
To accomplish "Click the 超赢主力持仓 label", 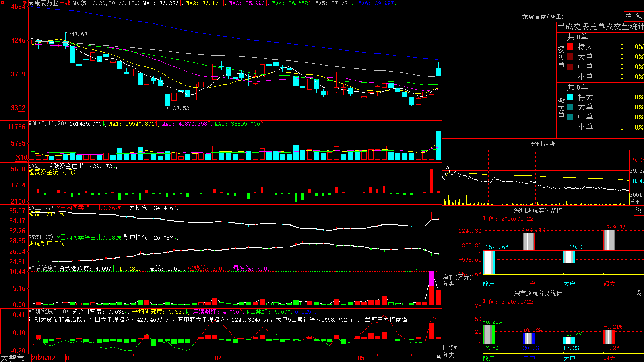I will (46, 214).
